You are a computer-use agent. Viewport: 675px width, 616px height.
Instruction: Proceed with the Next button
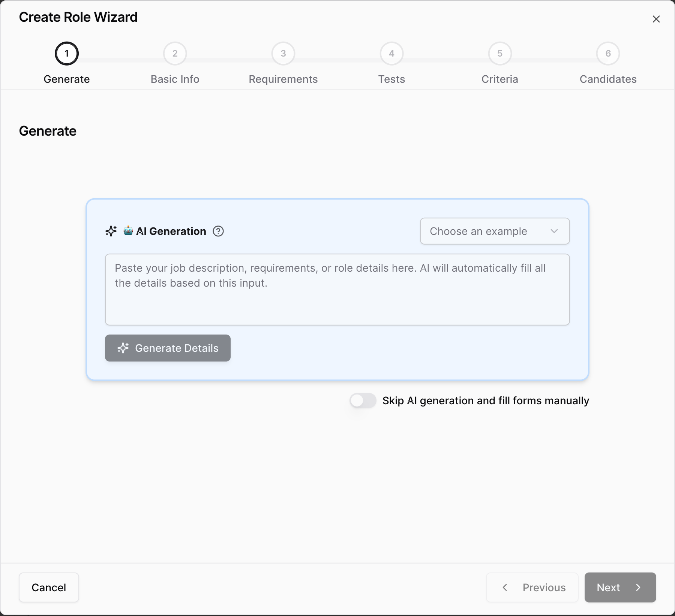pos(620,587)
